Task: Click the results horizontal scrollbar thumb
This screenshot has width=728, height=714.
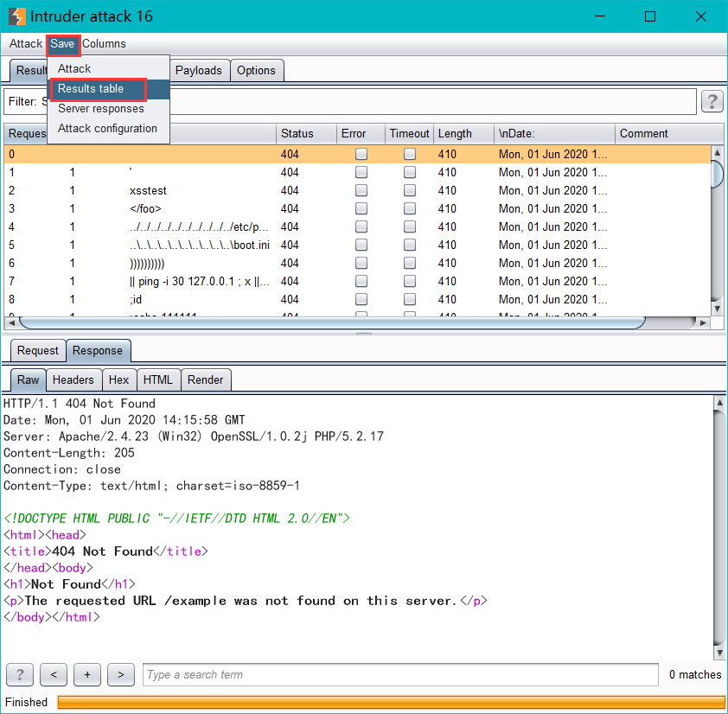Action: (x=332, y=322)
